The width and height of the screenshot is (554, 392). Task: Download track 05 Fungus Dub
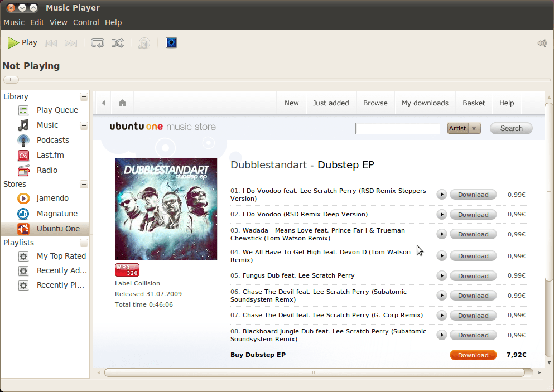pyautogui.click(x=473, y=276)
